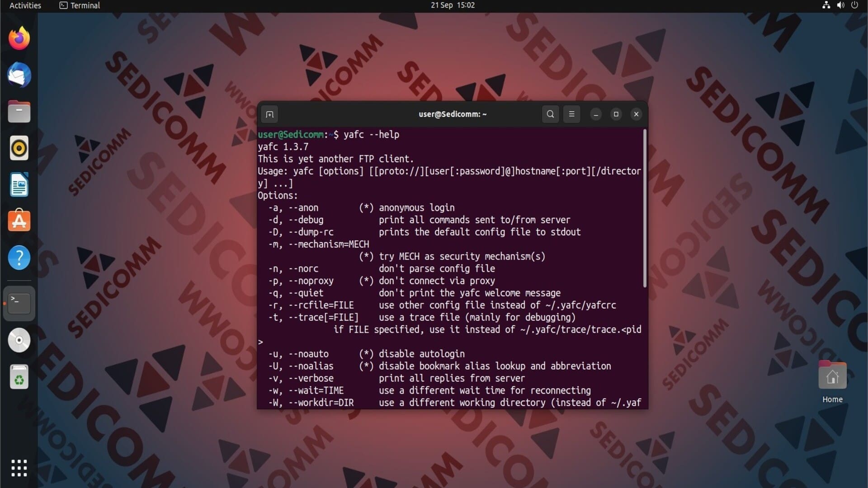Image resolution: width=868 pixels, height=488 pixels.
Task: Open the Trash from the dock
Action: coord(19,377)
